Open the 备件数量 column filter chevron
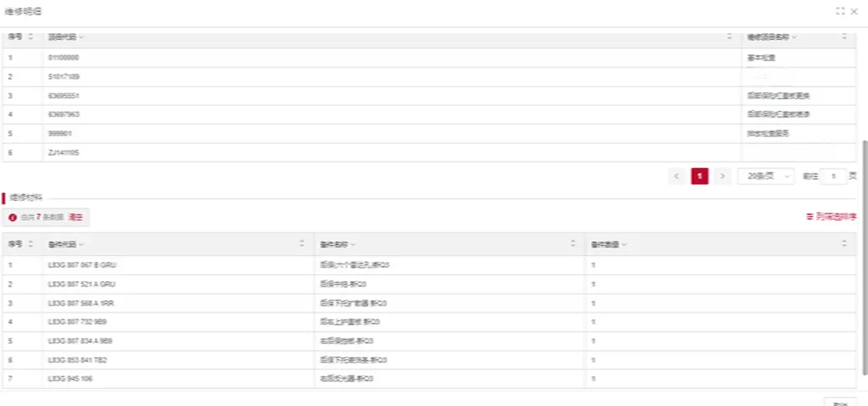The width and height of the screenshot is (868, 406). (624, 244)
